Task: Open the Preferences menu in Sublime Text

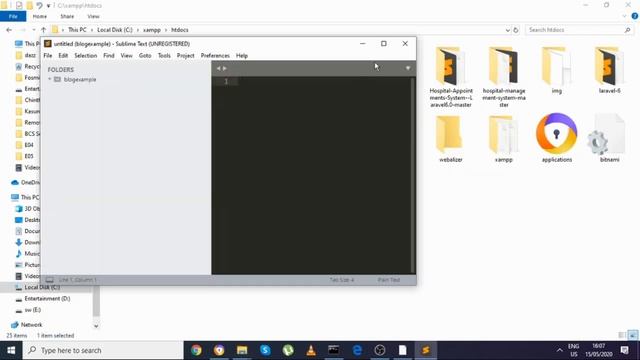Action: [215, 56]
